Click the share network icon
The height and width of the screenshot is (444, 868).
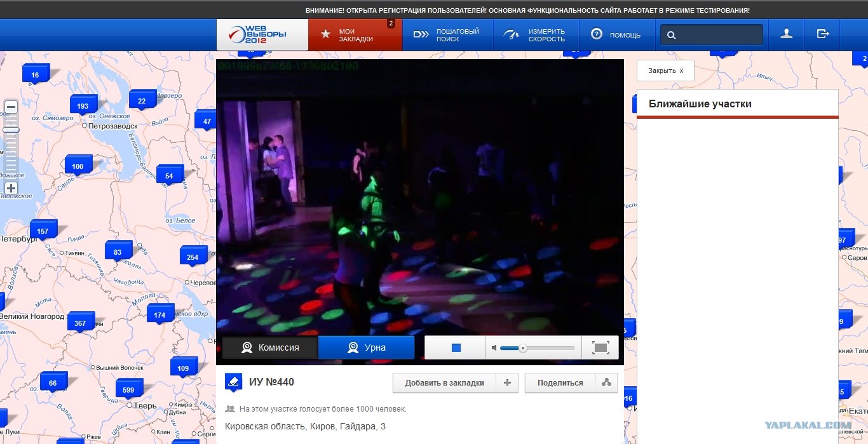tap(606, 383)
